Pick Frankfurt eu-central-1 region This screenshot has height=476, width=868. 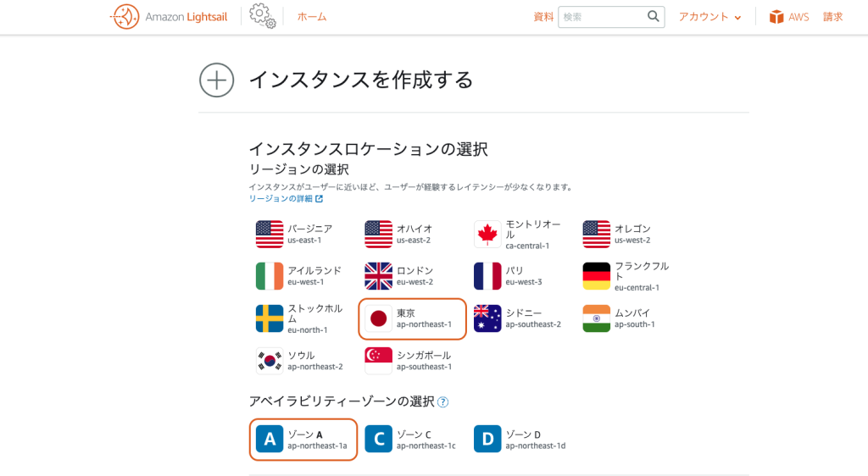click(630, 276)
